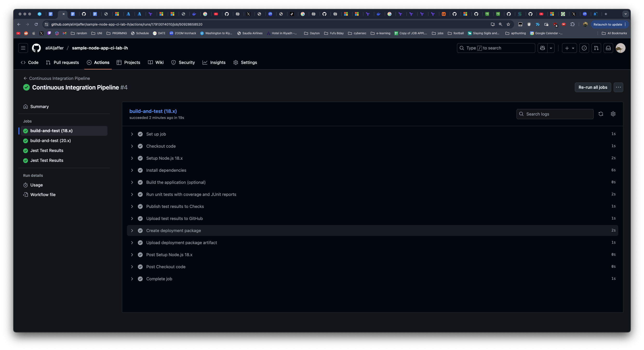This screenshot has width=644, height=350.
Task: Open your issues icon
Action: click(584, 48)
